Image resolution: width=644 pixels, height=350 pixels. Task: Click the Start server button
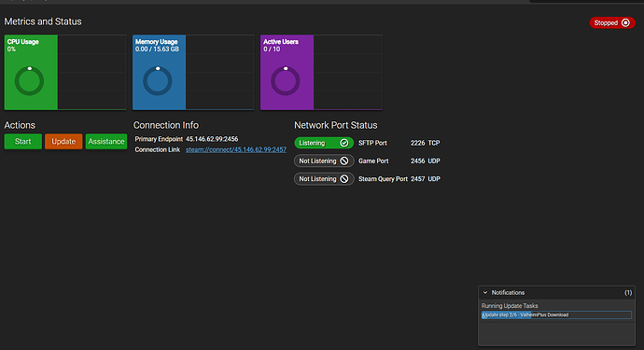point(23,141)
